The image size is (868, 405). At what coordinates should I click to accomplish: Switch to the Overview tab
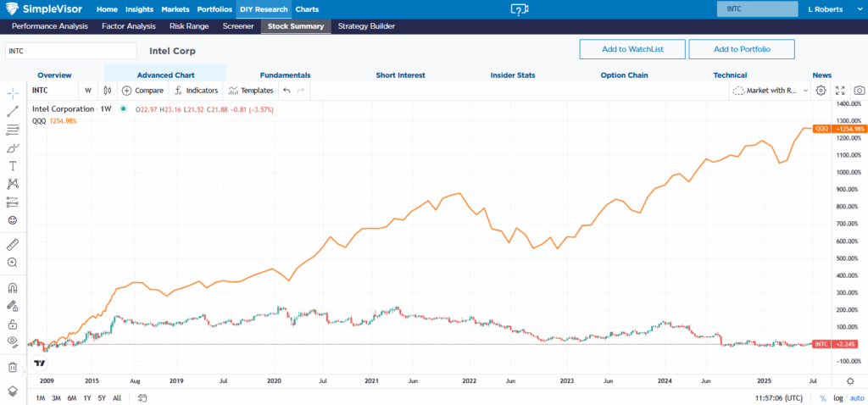point(55,75)
